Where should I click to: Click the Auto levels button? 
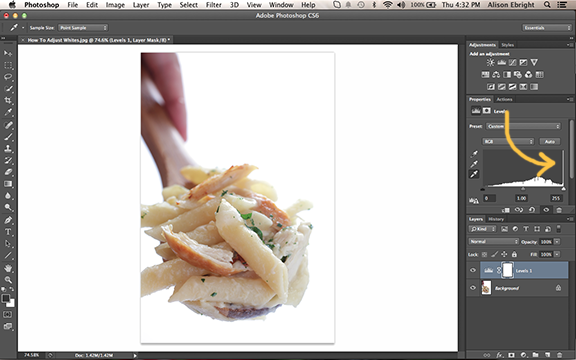point(550,141)
